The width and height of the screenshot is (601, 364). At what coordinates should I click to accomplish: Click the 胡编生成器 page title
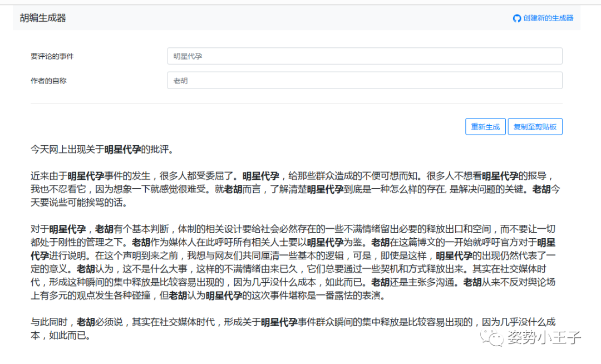[x=43, y=18]
